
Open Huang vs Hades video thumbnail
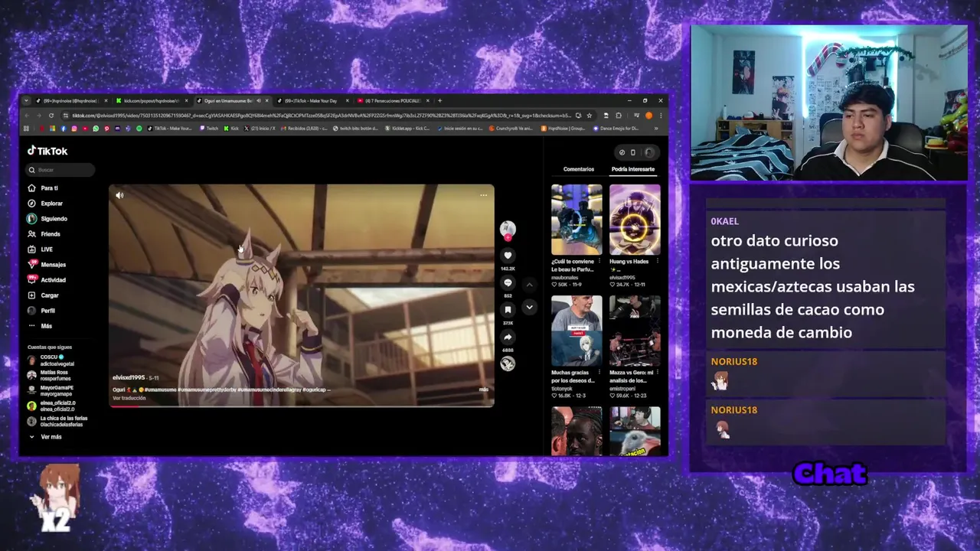(635, 220)
